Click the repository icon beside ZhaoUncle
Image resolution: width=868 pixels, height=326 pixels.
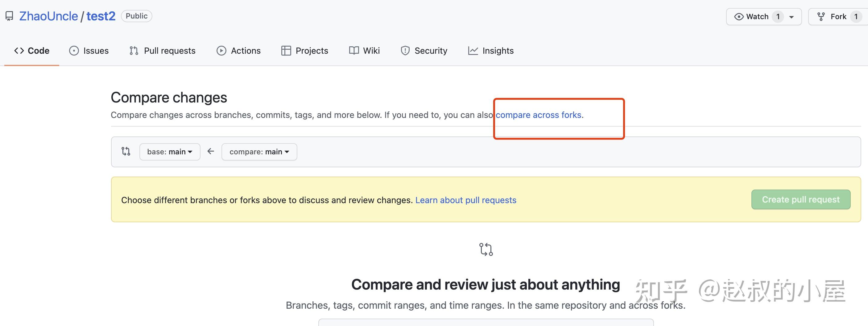click(10, 16)
